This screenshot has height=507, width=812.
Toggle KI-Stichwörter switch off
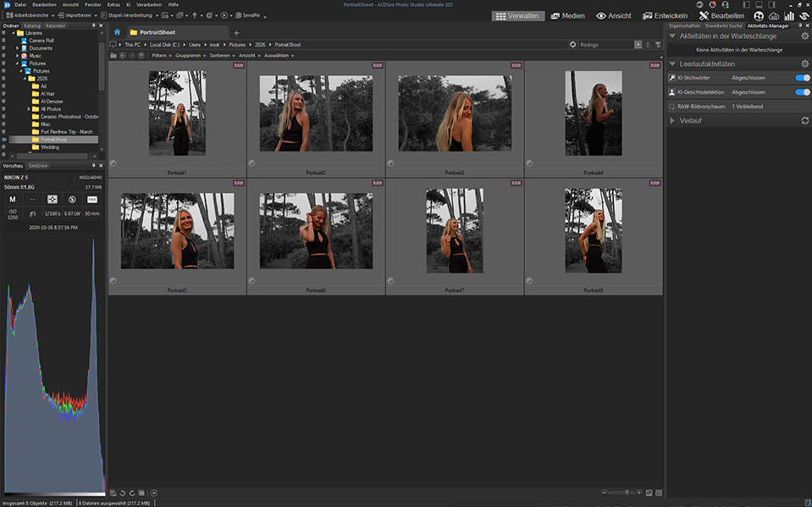(x=803, y=78)
